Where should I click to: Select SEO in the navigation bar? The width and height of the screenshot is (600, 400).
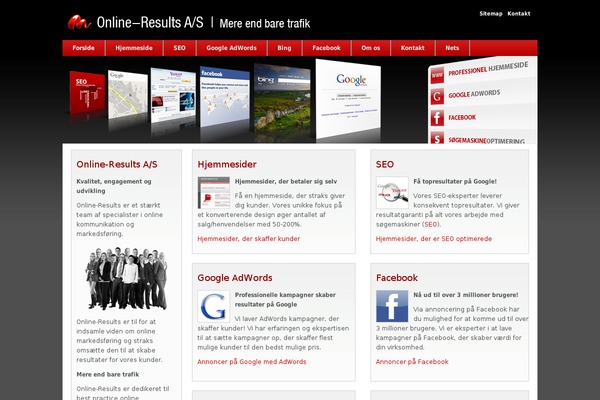(x=179, y=48)
